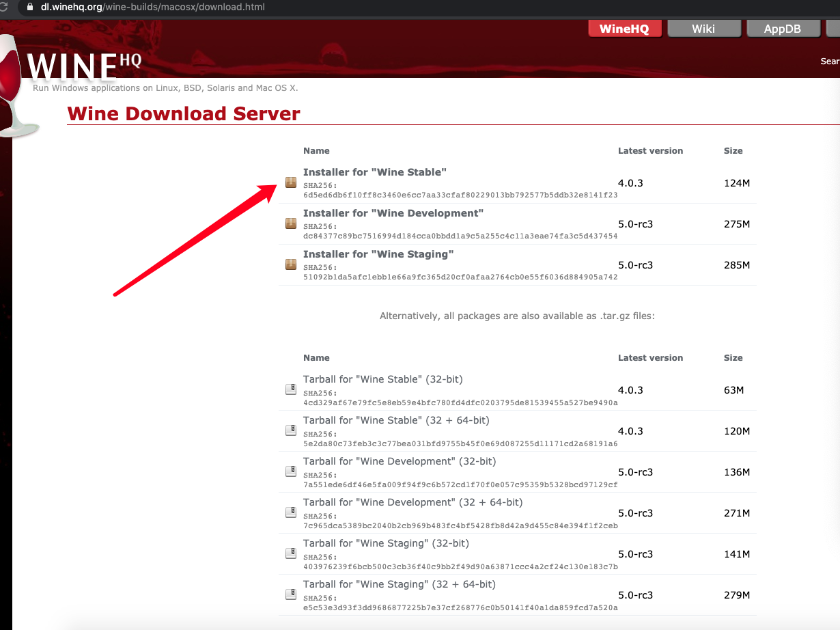The height and width of the screenshot is (630, 840).
Task: Click the 285M size of Wine Staging installer
Action: pos(737,265)
